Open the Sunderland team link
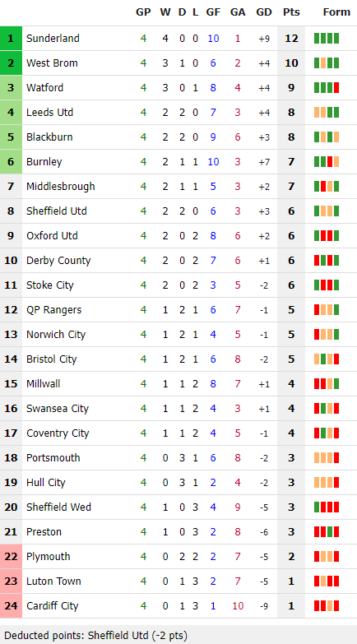 pos(53,39)
